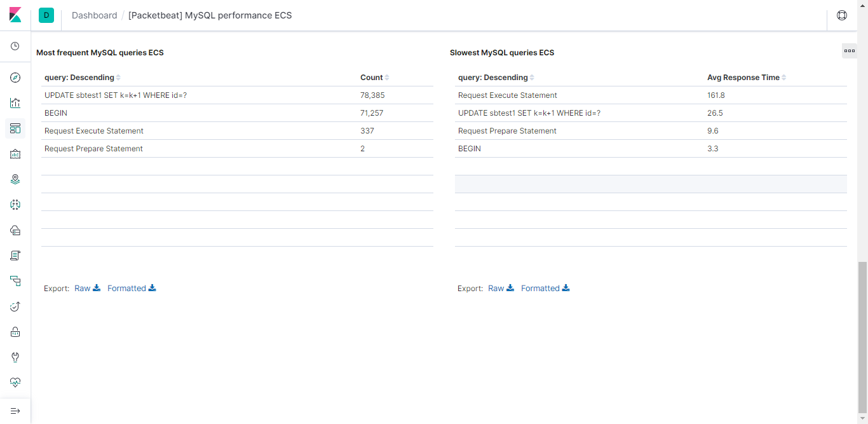Image resolution: width=868 pixels, height=424 pixels.
Task: Click the Kibana logo
Action: pyautogui.click(x=15, y=15)
